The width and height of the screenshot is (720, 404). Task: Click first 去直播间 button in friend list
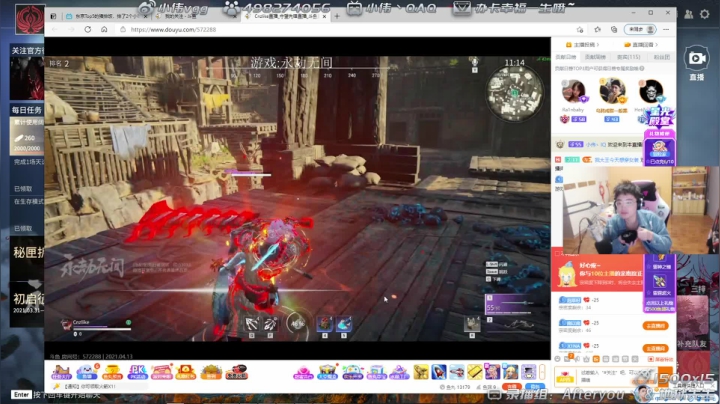coord(655,325)
